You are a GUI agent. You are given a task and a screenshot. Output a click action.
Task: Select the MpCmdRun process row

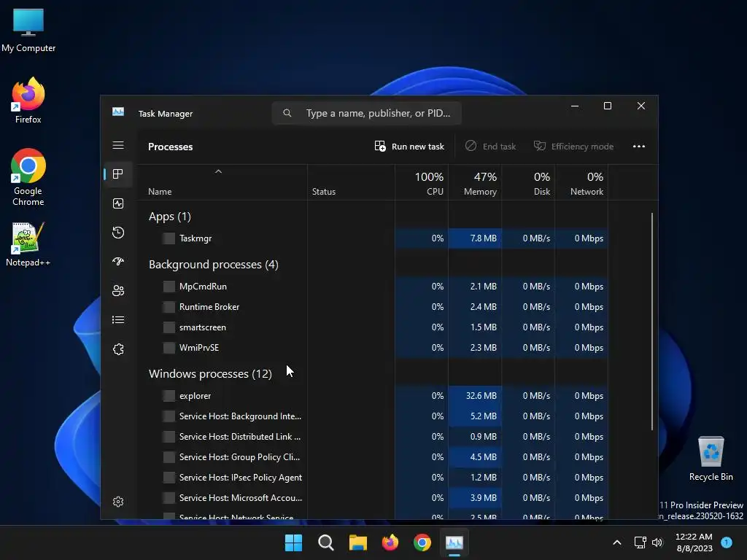point(373,286)
